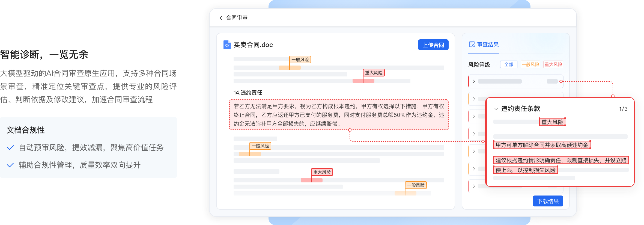This screenshot has width=644, height=225.
Task: Filter risk level by 重大风险
Action: 553,65
